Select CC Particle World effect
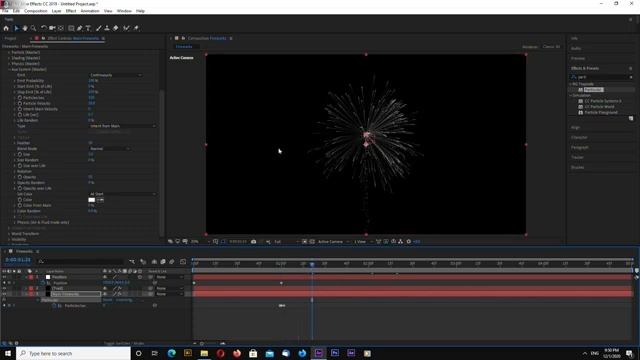The height and width of the screenshot is (360, 640). (599, 107)
